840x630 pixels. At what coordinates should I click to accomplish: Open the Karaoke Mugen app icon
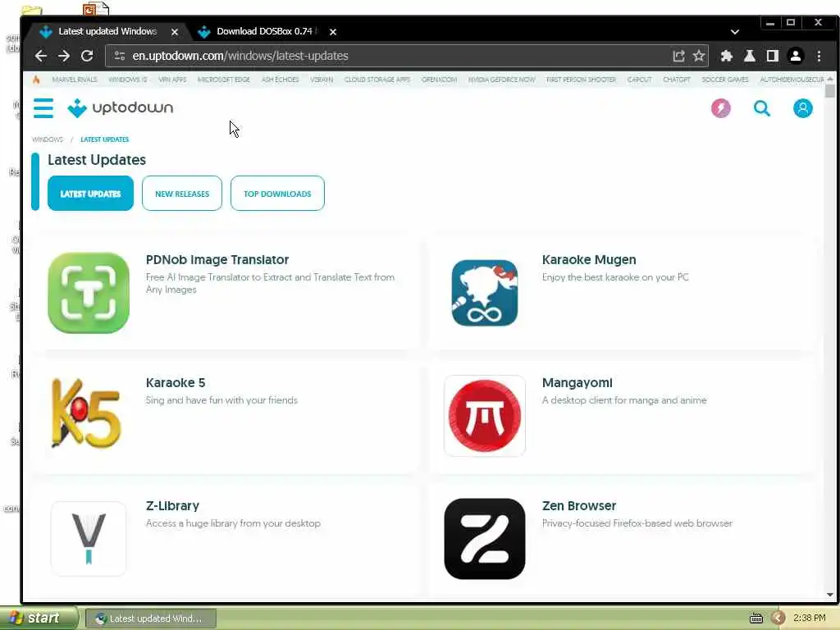tap(484, 293)
